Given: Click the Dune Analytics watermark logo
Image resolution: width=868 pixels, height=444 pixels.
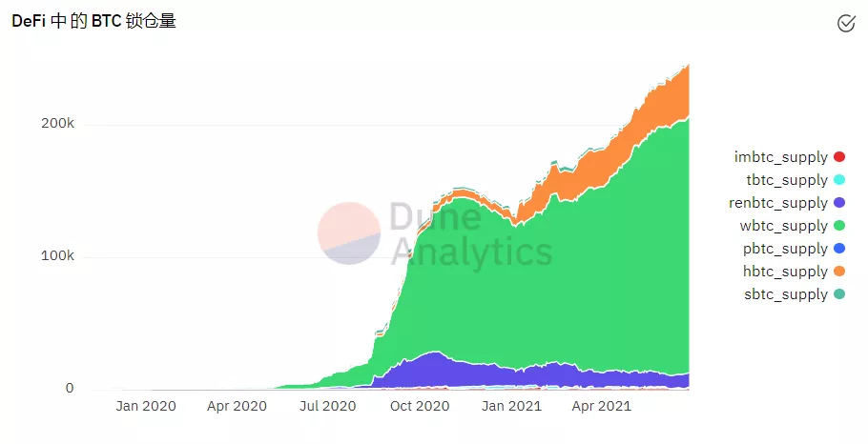Looking at the screenshot, I should coord(348,233).
